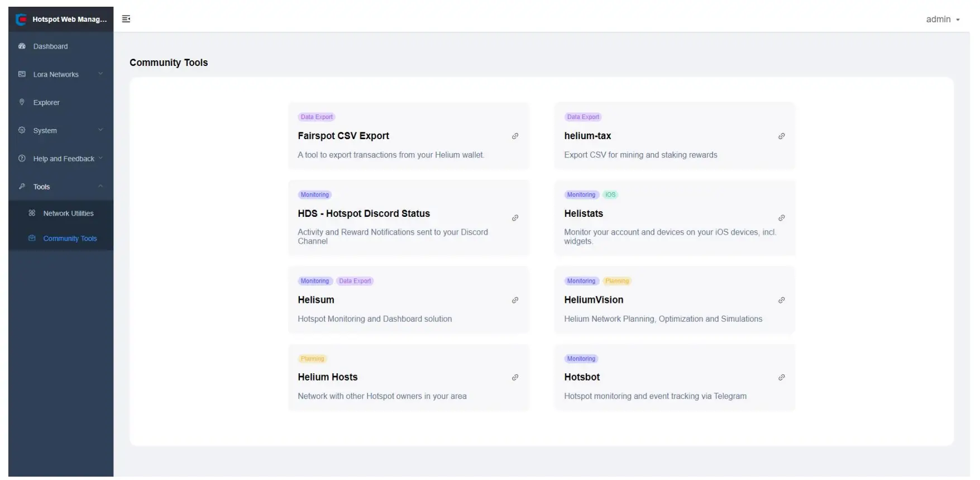Click the Monitoring tag on HeliumVision card
Screen dimensions: 980x480
(x=581, y=281)
